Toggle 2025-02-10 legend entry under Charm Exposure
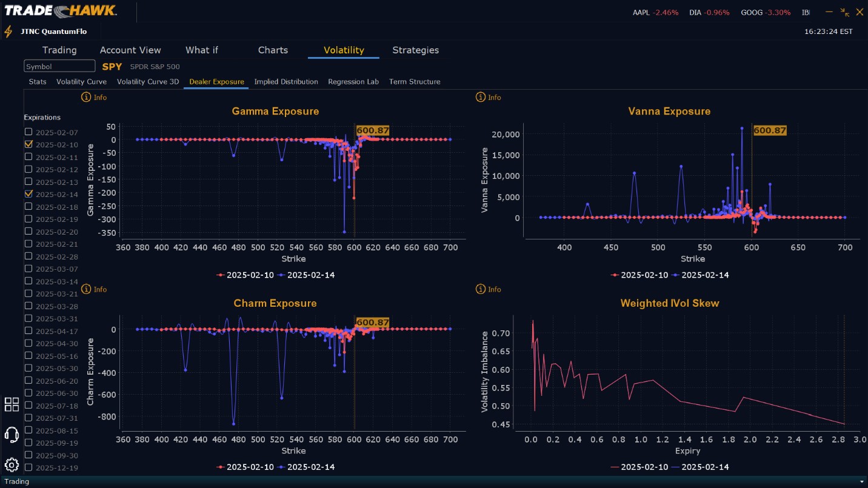868x488 pixels. point(246,467)
